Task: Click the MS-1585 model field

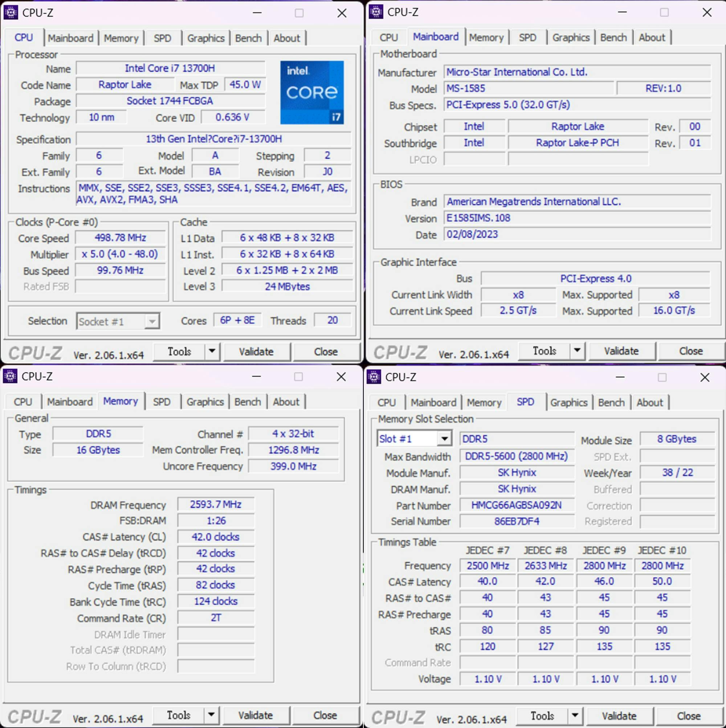Action: point(529,88)
